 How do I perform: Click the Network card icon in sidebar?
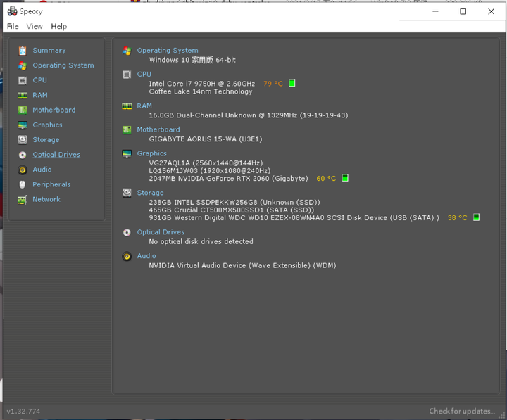(23, 200)
